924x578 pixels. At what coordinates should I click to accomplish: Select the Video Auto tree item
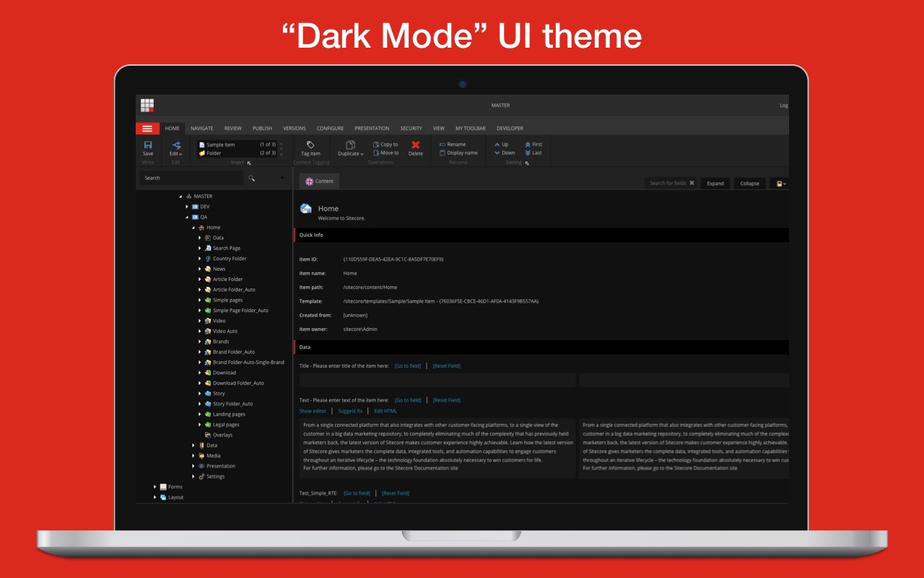[221, 331]
